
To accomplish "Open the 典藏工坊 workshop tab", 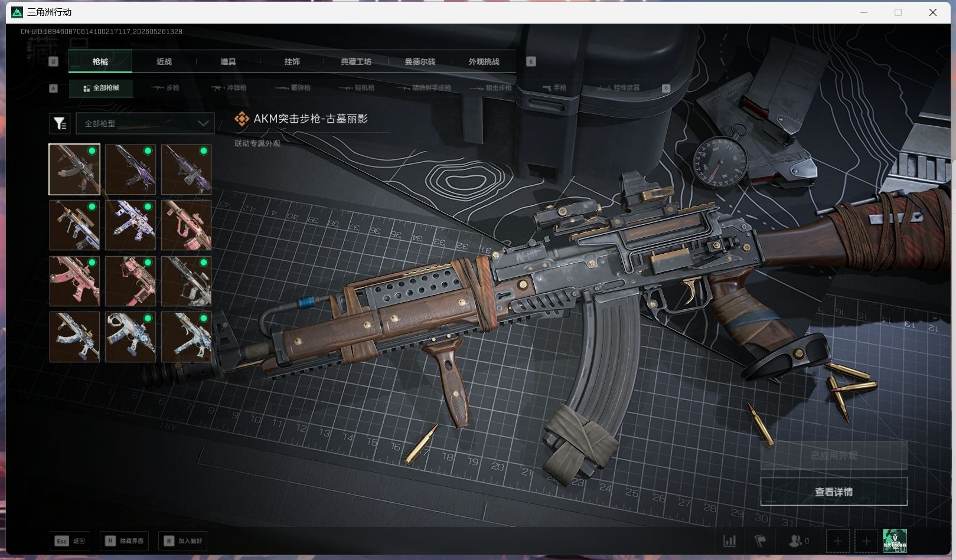I will point(356,61).
